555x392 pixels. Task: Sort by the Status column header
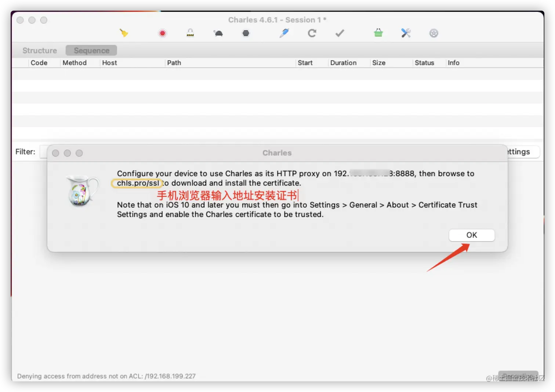424,63
